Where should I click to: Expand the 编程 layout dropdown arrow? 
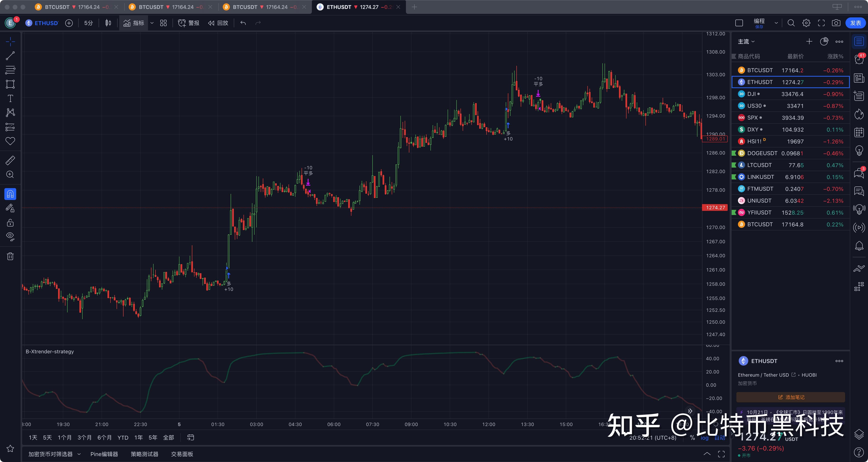point(776,23)
